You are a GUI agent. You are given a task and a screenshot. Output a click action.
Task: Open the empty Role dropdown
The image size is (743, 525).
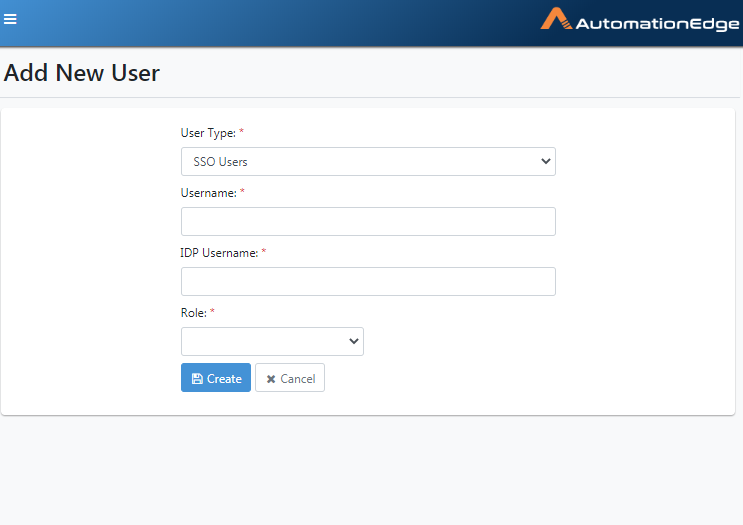click(x=272, y=341)
